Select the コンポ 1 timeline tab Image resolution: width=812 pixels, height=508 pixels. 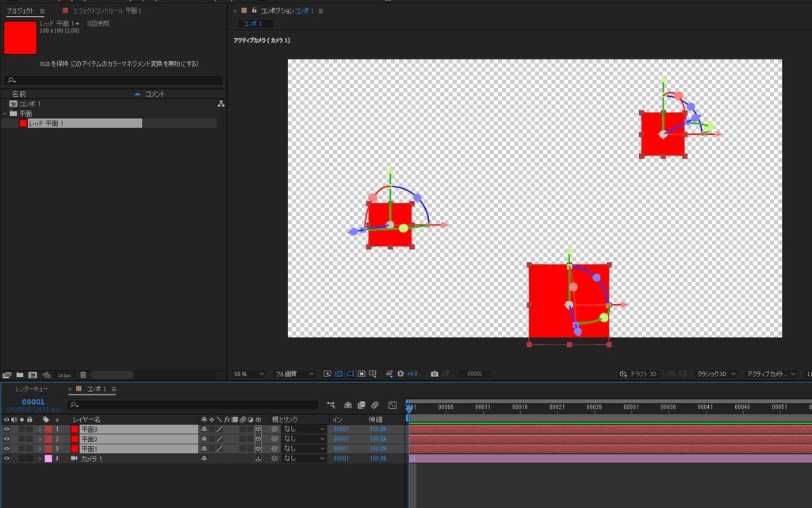96,389
